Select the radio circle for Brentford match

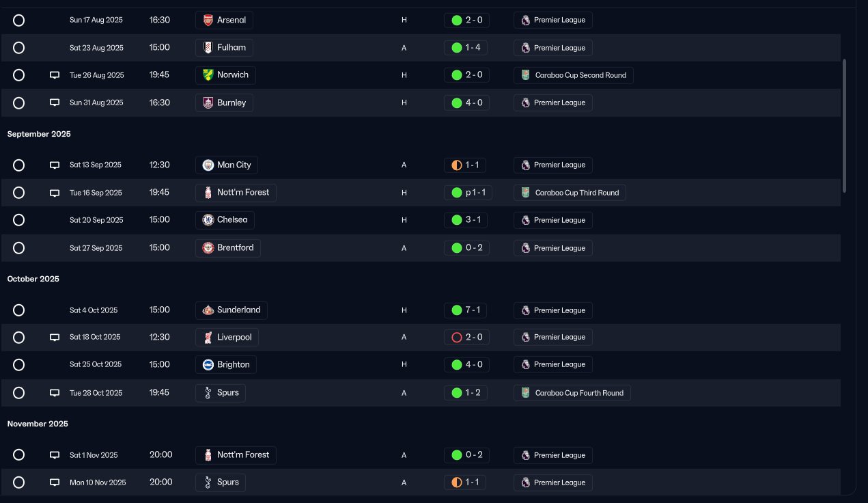click(19, 248)
